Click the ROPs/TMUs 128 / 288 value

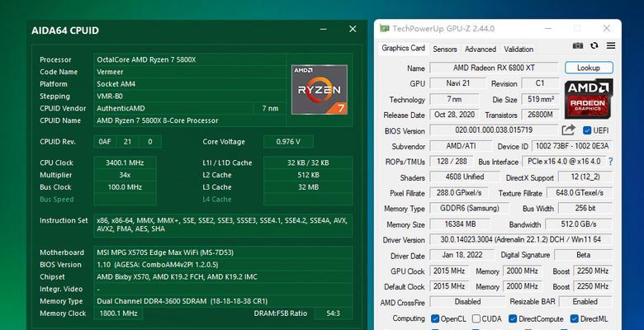(x=452, y=162)
